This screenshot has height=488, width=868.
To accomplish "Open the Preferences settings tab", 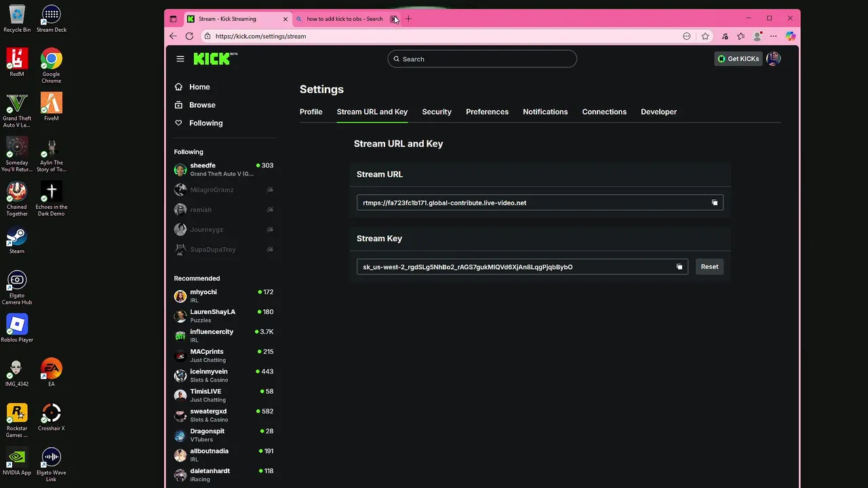I will coord(487,112).
